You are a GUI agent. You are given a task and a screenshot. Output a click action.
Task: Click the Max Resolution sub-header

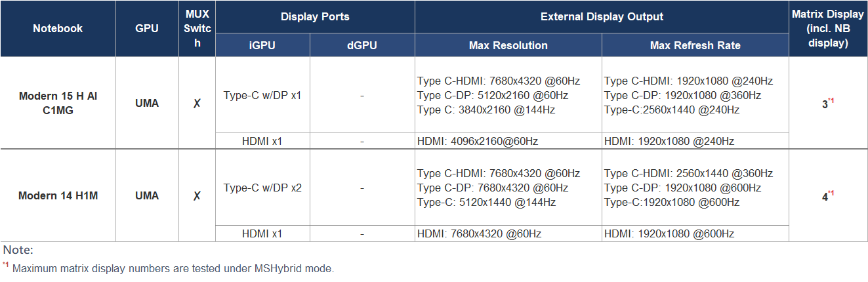(x=508, y=45)
